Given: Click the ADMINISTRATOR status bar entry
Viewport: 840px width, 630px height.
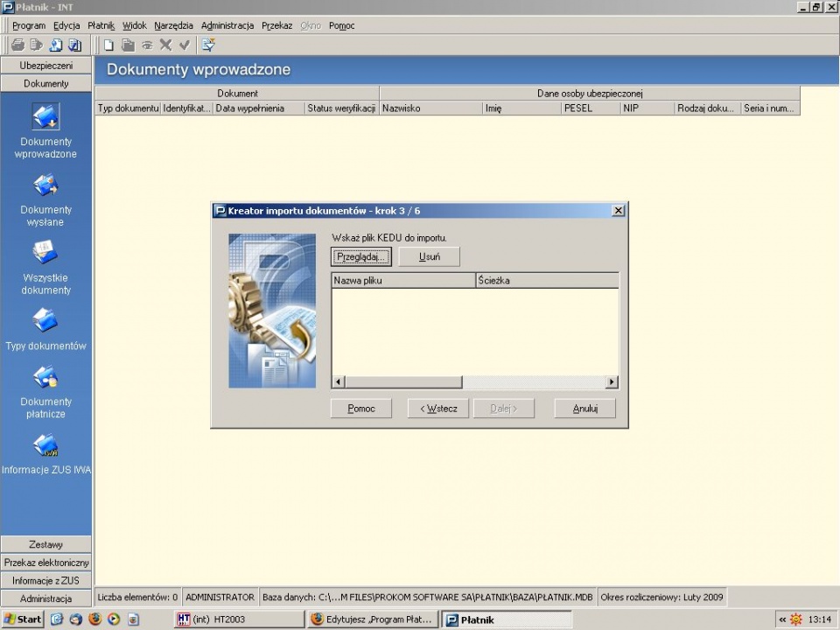Looking at the screenshot, I should point(220,597).
